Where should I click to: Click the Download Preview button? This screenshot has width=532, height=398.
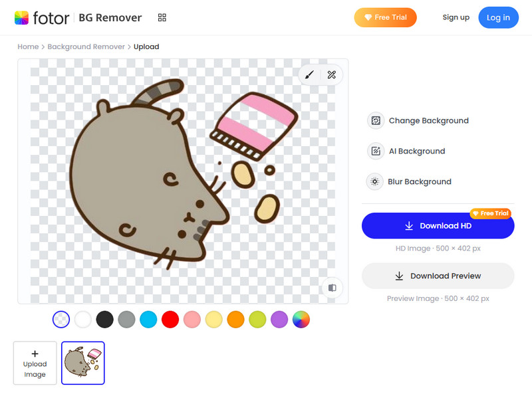pos(438,276)
